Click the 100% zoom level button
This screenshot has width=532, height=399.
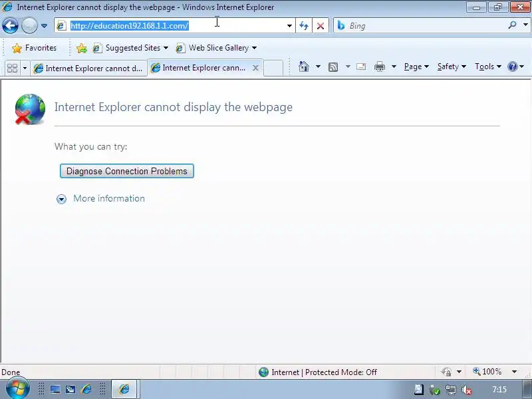pyautogui.click(x=487, y=372)
